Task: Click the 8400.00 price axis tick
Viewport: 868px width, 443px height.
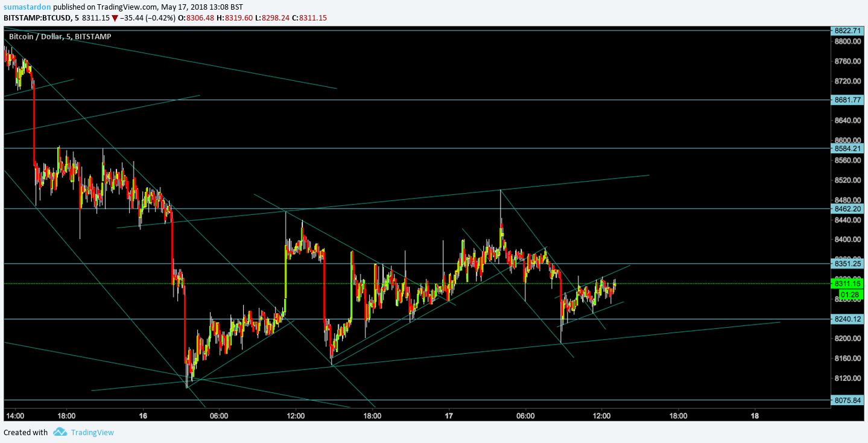Action: (x=847, y=240)
